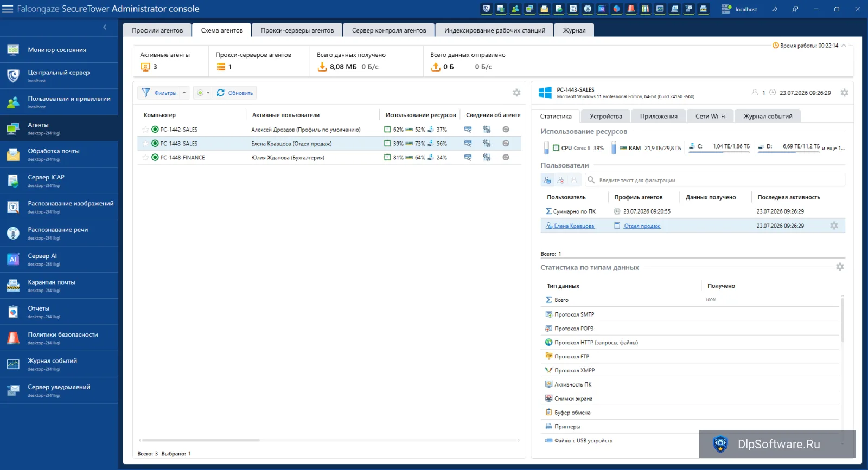The image size is (868, 470).
Task: Switch to the Устройства tab
Action: pos(606,116)
